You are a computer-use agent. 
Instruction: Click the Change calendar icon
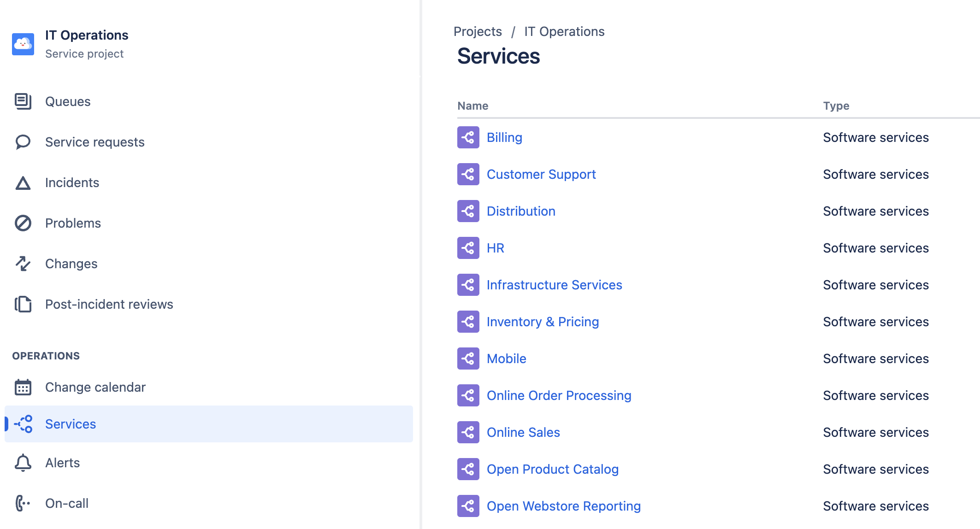click(23, 387)
